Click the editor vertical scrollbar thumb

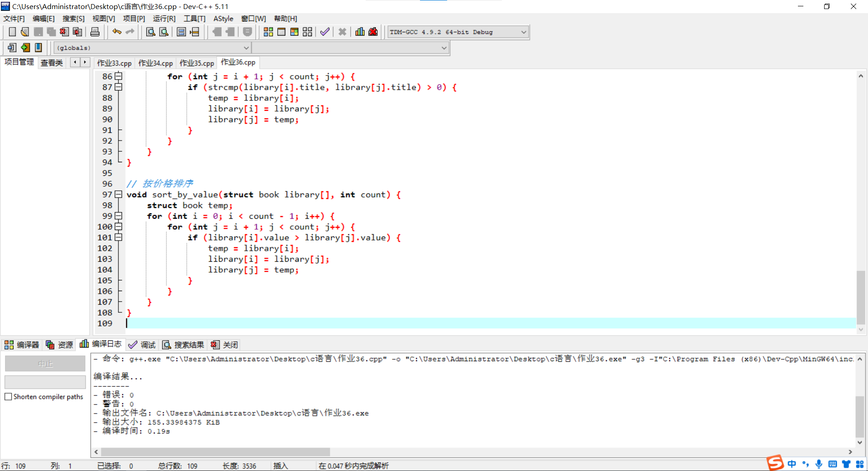861,297
